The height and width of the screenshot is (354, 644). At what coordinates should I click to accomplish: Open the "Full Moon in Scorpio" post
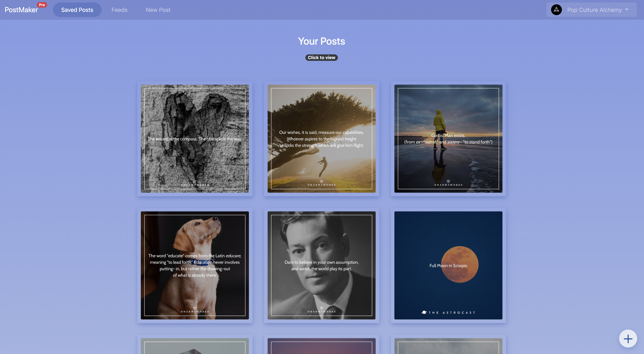coord(448,265)
